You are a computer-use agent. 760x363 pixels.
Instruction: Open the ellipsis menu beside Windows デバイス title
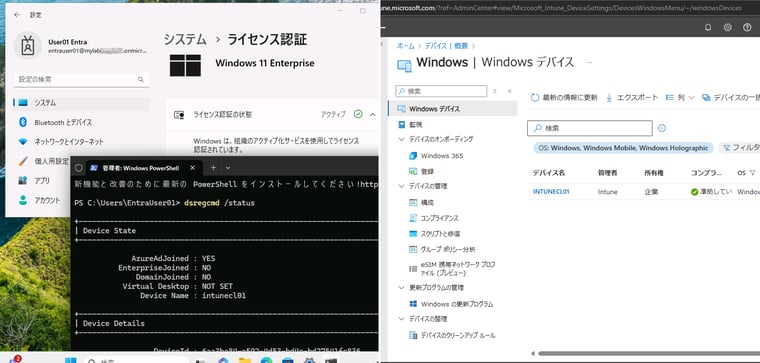589,63
